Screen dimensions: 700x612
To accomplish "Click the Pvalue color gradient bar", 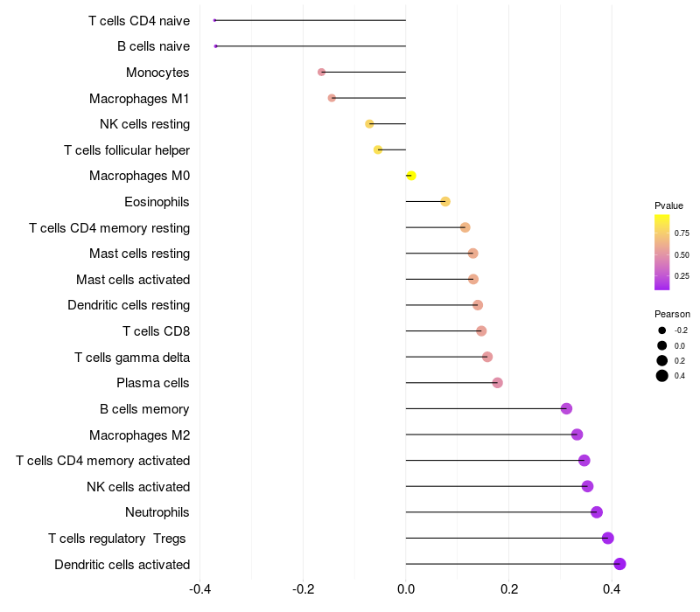I will click(662, 252).
